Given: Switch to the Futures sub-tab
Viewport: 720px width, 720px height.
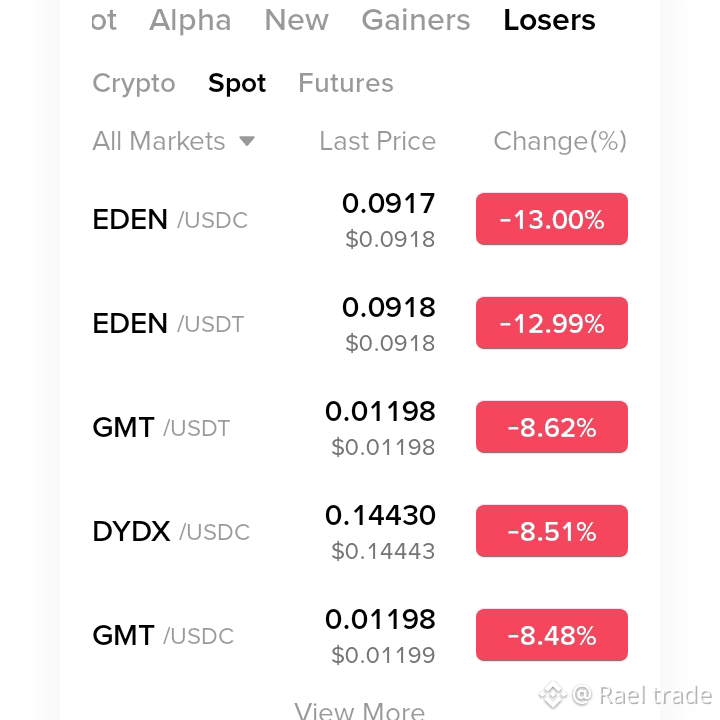Looking at the screenshot, I should (346, 83).
